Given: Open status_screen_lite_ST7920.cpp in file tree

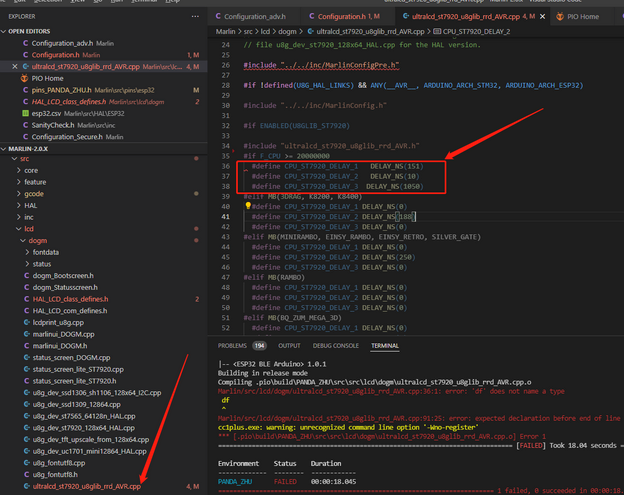Looking at the screenshot, I should coord(78,369).
